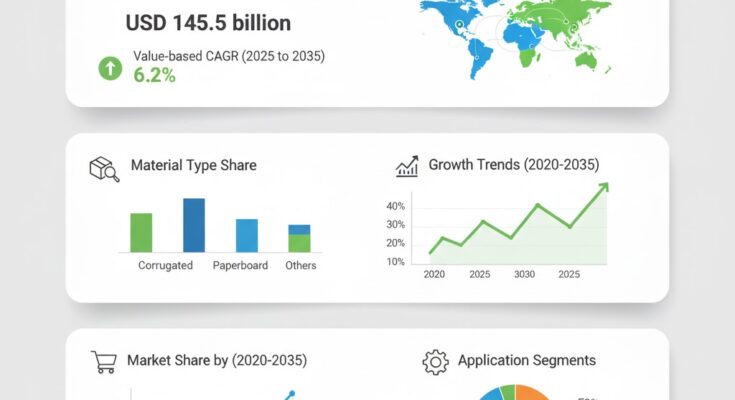735x400 pixels.
Task: Click the shopping cart icon
Action: click(x=104, y=361)
